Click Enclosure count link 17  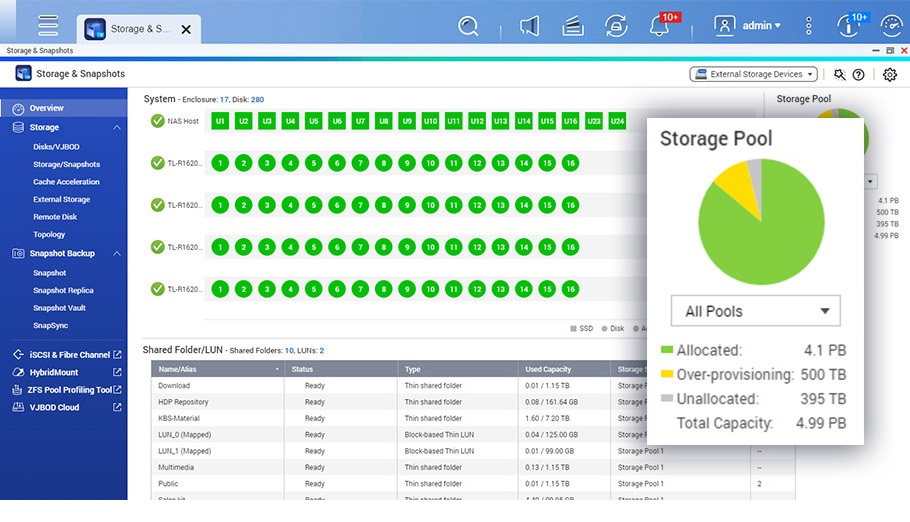click(x=224, y=100)
